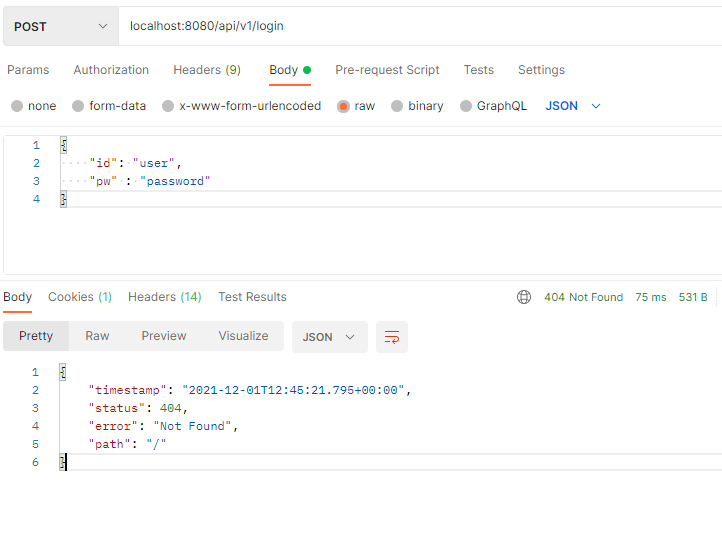Select the raw body radio button

click(x=343, y=106)
